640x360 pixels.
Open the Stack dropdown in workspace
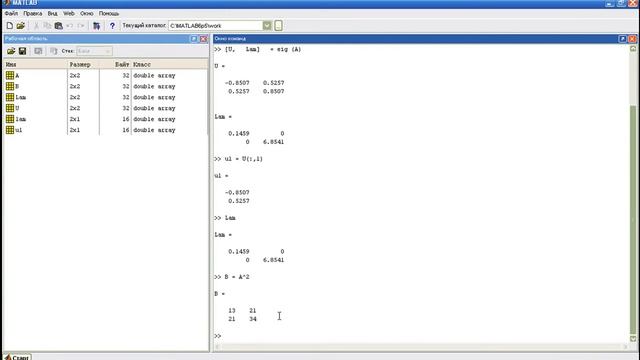coord(94,51)
